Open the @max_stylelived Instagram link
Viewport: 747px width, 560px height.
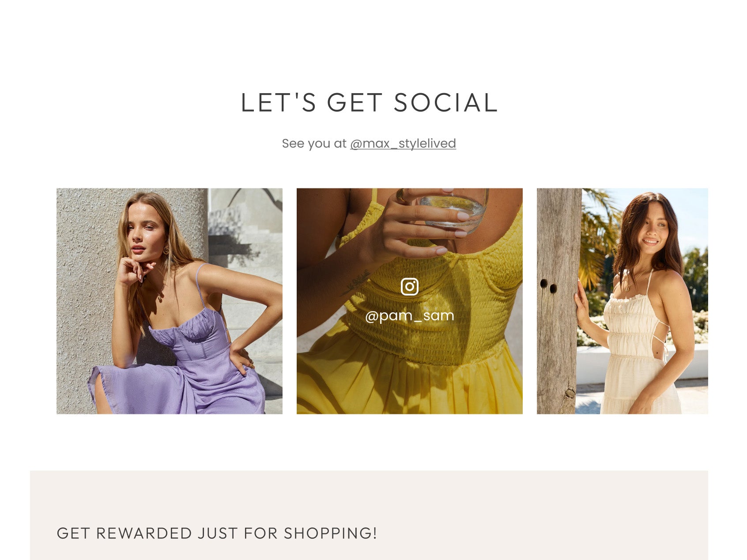pyautogui.click(x=403, y=143)
